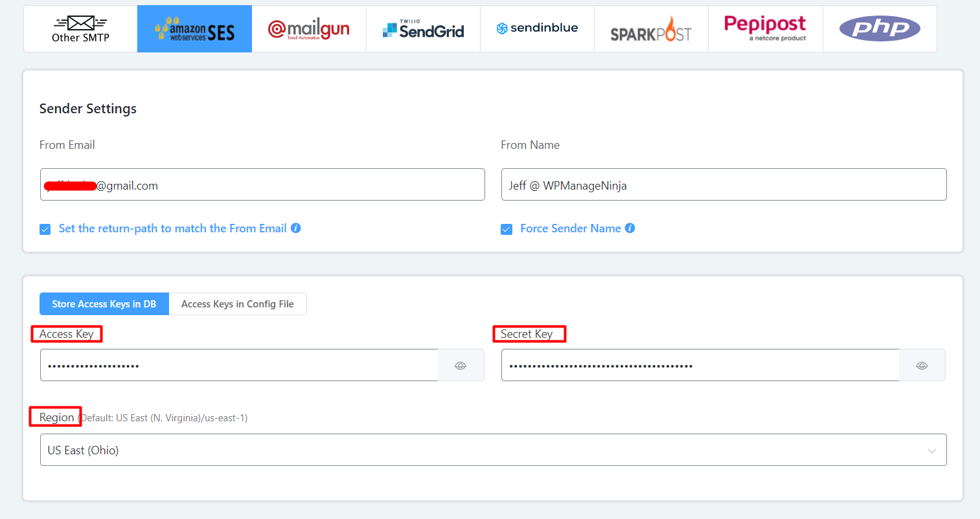Switch to Access Keys in Config File tab

[238, 304]
